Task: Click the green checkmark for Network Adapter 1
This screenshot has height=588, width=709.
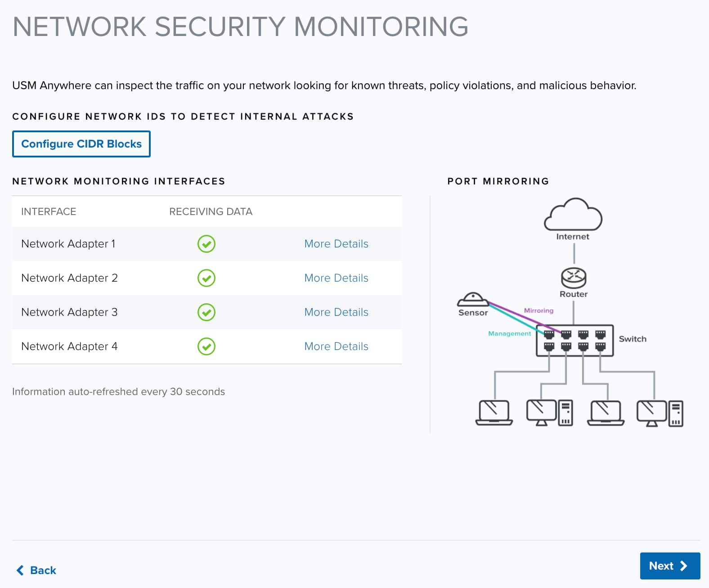Action: pos(206,244)
